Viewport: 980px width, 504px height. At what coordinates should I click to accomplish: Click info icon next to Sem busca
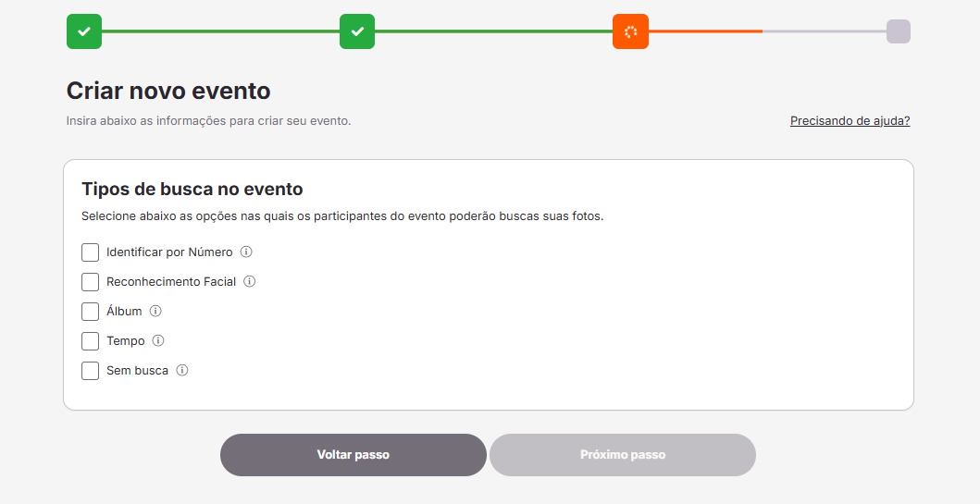[x=182, y=370]
